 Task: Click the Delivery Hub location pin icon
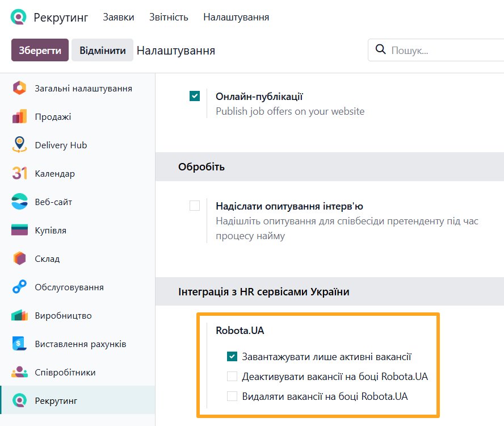[20, 145]
